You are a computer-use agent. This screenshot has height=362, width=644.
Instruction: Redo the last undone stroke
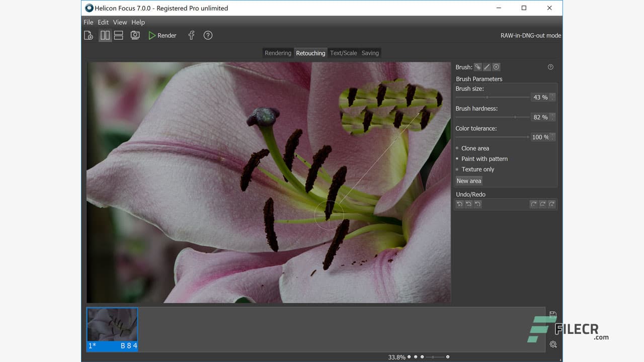point(535,204)
